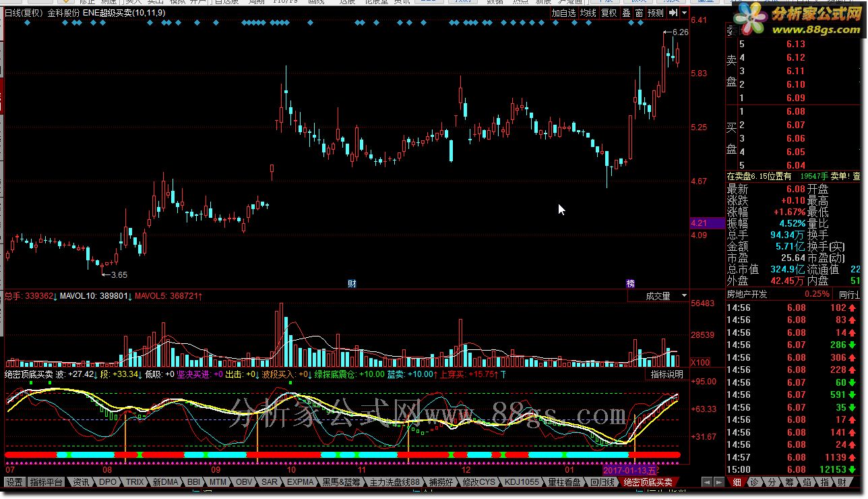The width and height of the screenshot is (868, 499).
Task: Click the MAVOL10: 389801 readout
Action: coord(95,295)
